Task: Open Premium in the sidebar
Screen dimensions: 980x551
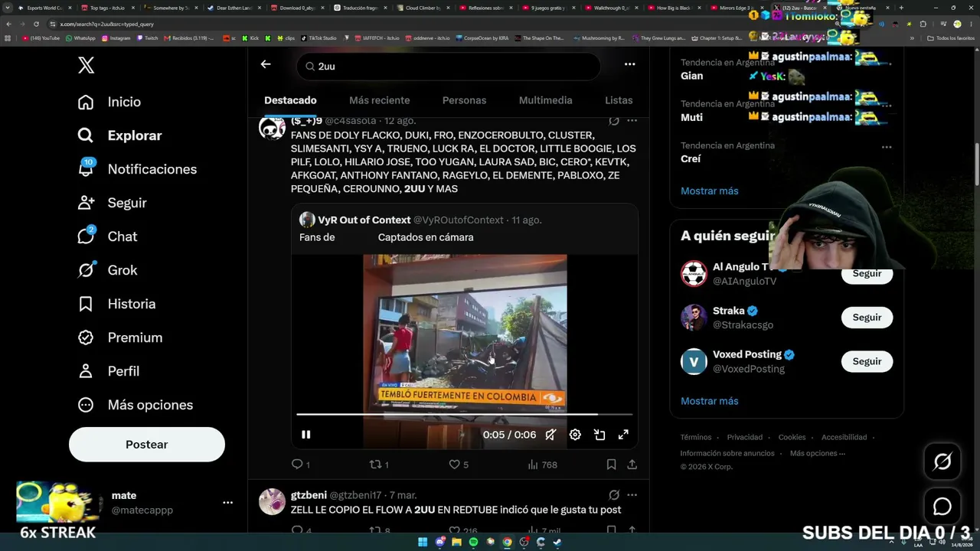Action: [x=119, y=337]
